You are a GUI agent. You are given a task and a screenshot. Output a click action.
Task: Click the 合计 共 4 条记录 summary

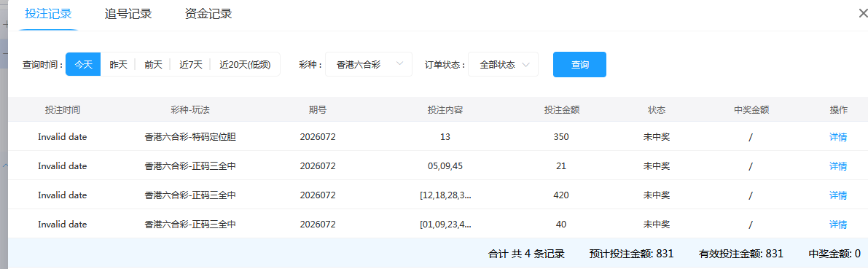pos(526,254)
